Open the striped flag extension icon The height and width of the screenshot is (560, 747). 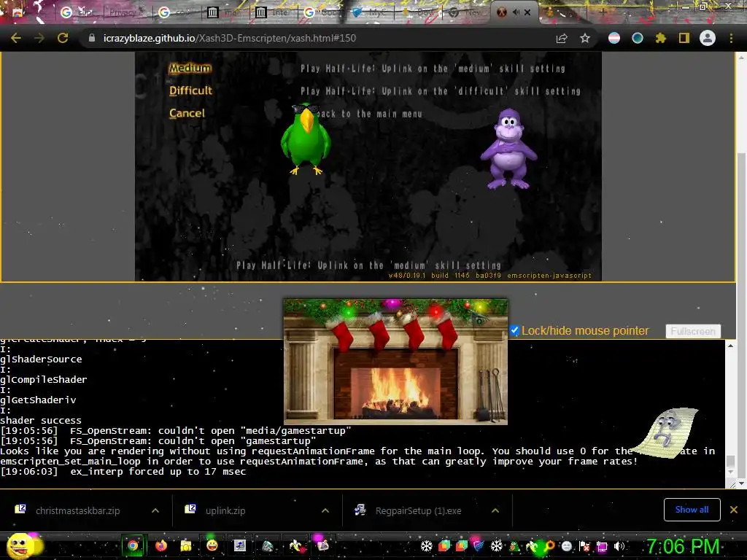(614, 38)
